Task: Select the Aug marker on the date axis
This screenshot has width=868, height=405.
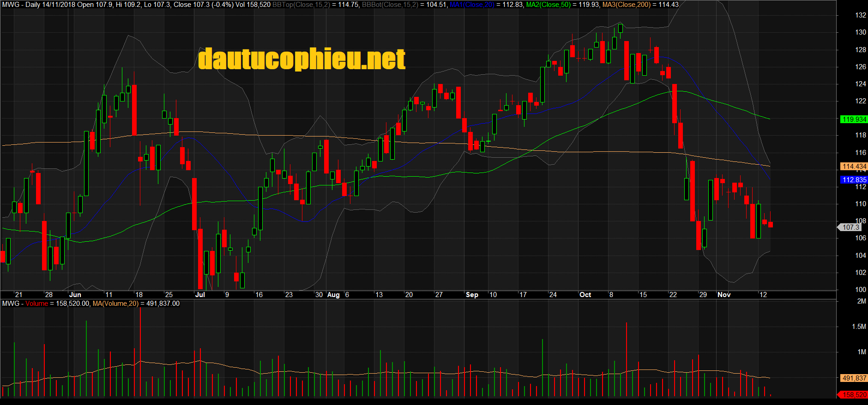Action: point(333,295)
